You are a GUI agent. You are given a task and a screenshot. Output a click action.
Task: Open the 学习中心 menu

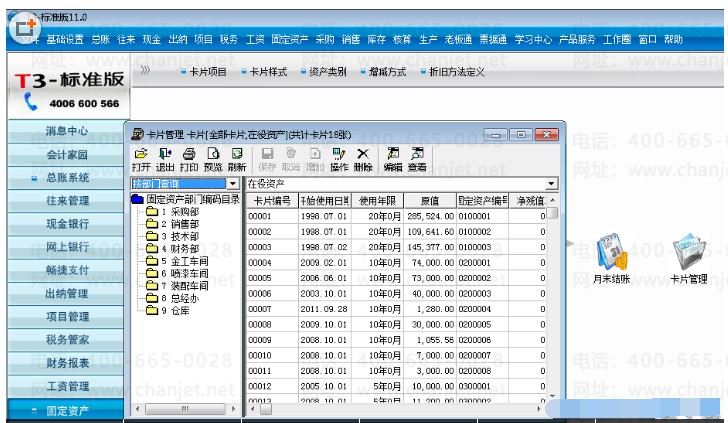[x=533, y=39]
